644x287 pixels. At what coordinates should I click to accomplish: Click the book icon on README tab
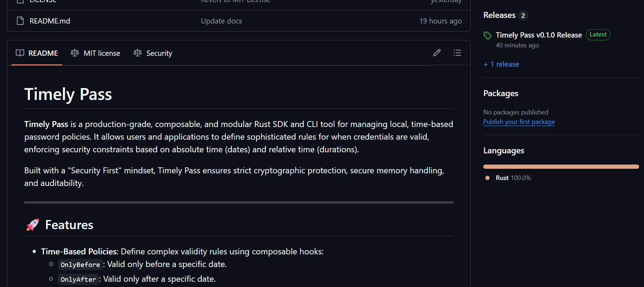click(20, 53)
